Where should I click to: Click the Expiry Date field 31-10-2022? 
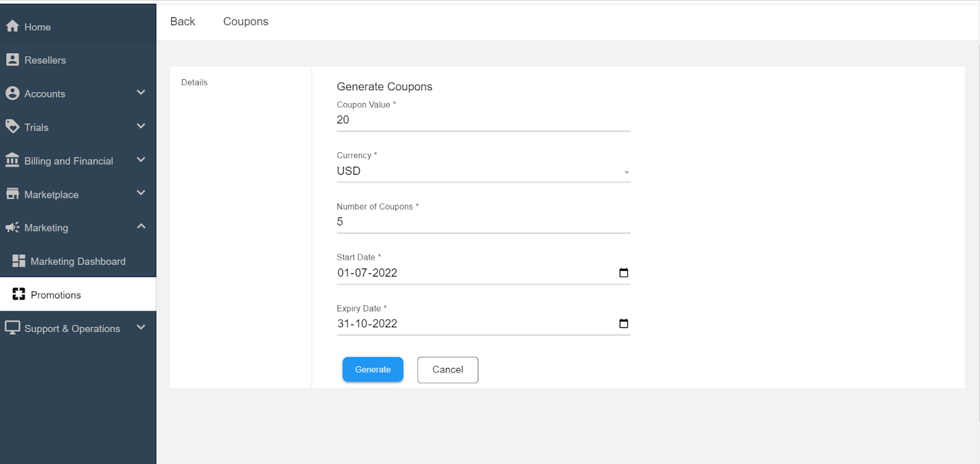click(483, 324)
